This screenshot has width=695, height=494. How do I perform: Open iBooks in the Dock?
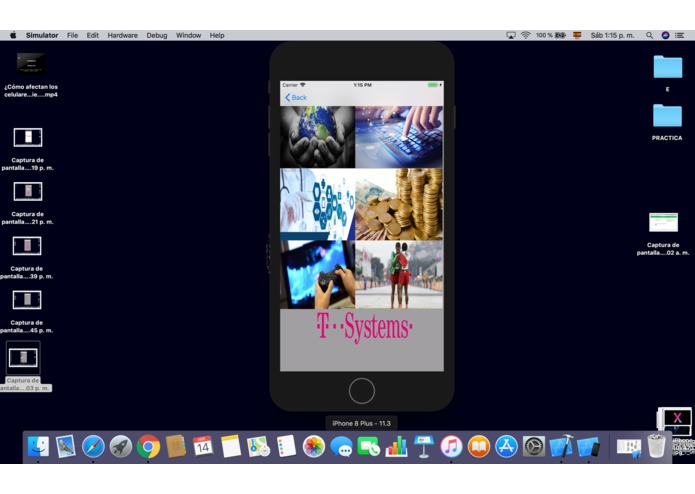(x=479, y=447)
